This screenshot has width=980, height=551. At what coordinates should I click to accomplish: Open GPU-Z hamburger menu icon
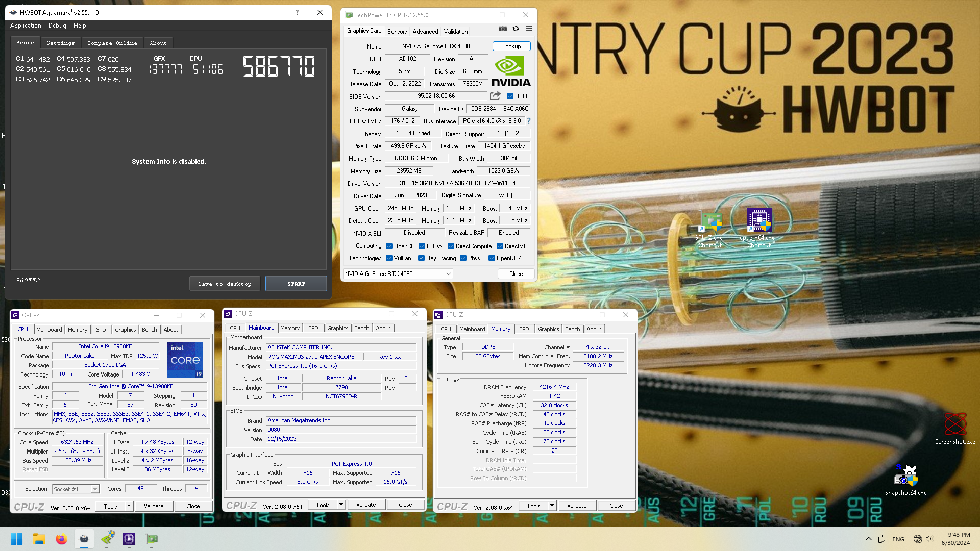click(x=529, y=29)
